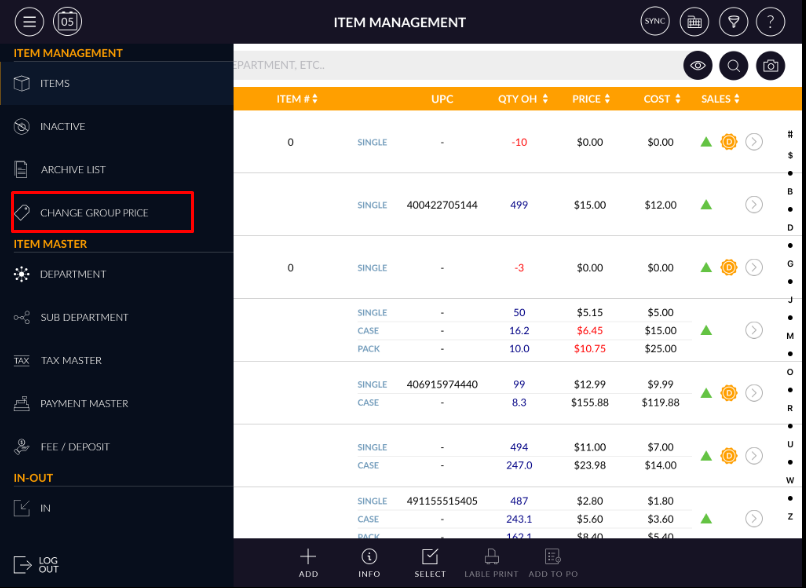Open the filter funnel icon
806x588 pixels.
coord(732,22)
